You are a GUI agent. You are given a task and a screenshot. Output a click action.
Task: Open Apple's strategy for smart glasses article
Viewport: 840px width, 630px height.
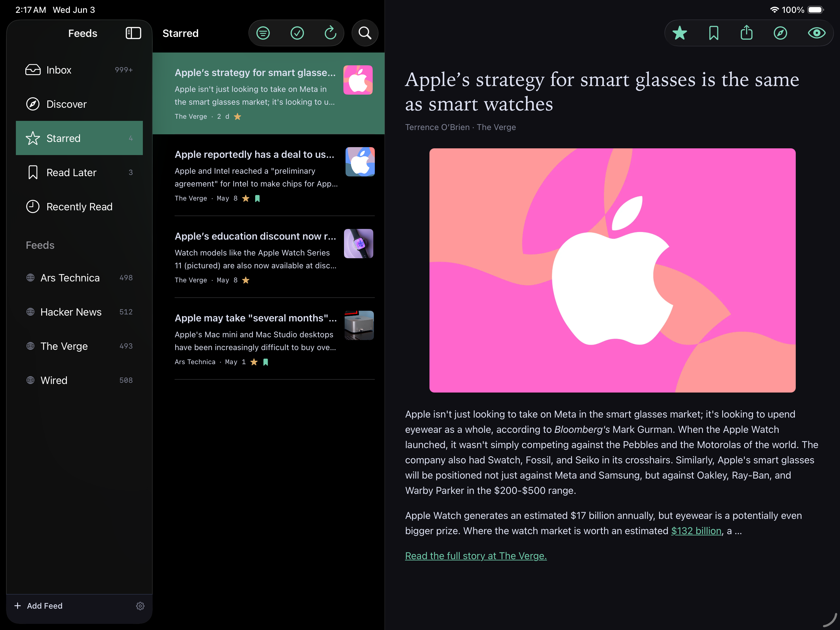pos(269,93)
